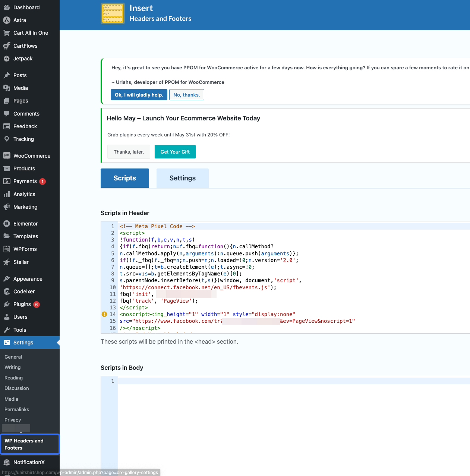Click the warning icon on line 14
Screen dimensions: 470x476
click(x=104, y=314)
